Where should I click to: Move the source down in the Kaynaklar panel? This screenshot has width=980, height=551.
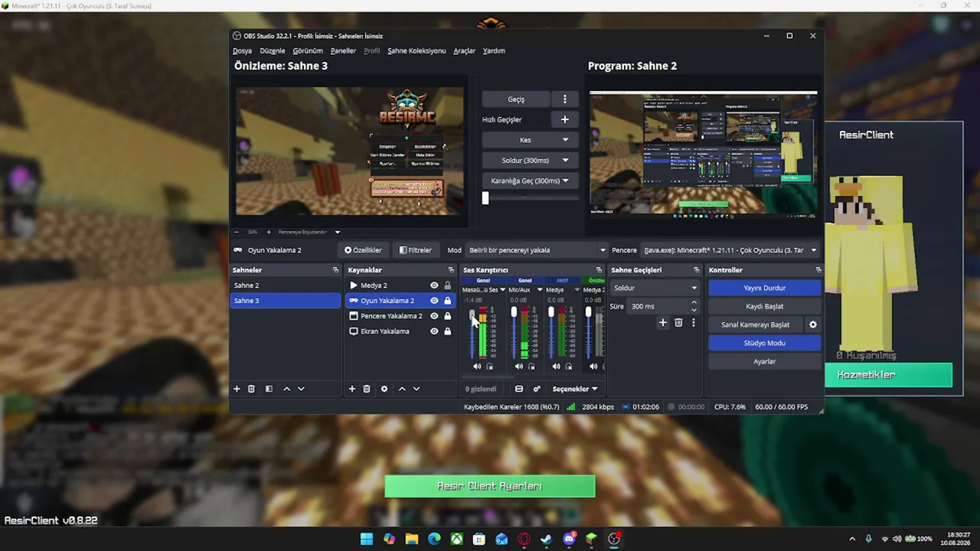tap(416, 389)
